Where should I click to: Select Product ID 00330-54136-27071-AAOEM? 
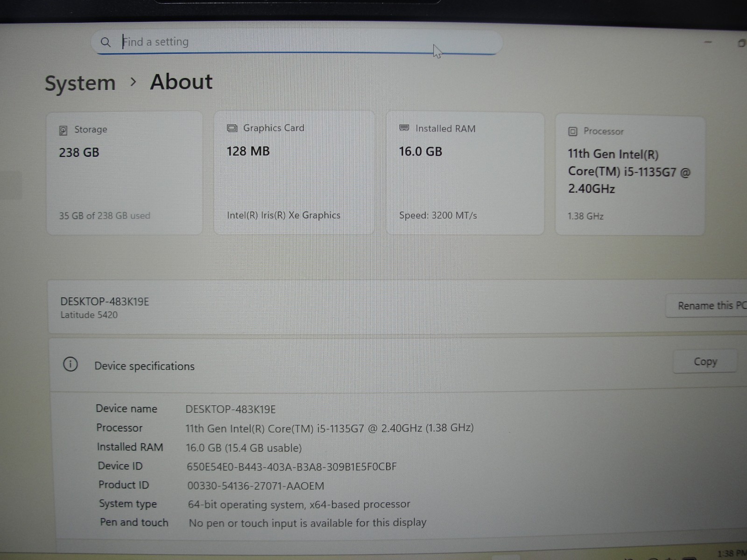tap(255, 486)
